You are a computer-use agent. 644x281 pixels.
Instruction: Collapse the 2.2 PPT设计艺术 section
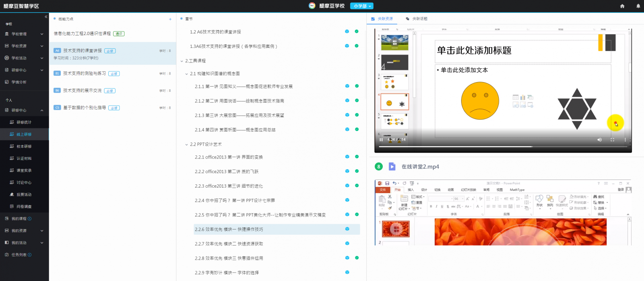(186, 145)
